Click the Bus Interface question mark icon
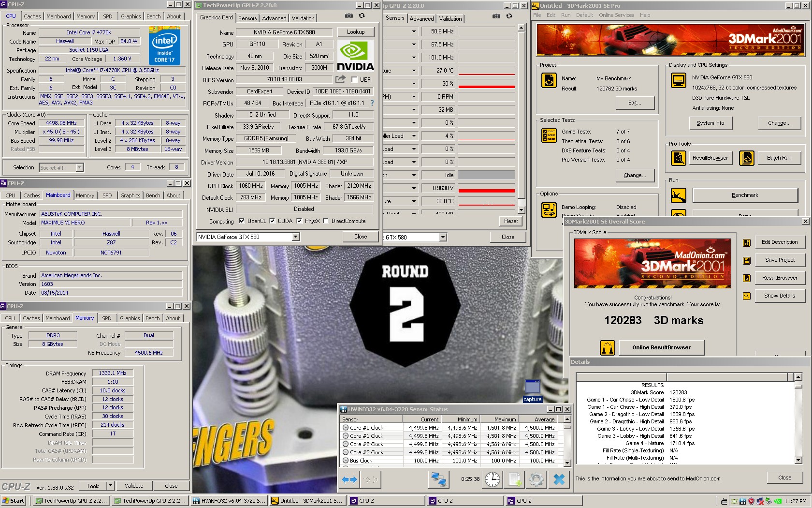This screenshot has height=508, width=812. (372, 103)
